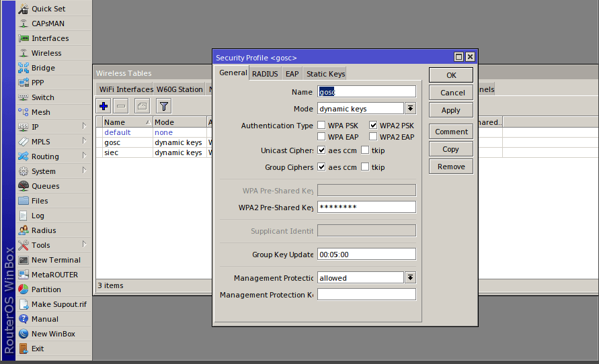Open CAPsMAN menu icon
This screenshot has width=599, height=364.
[24, 24]
